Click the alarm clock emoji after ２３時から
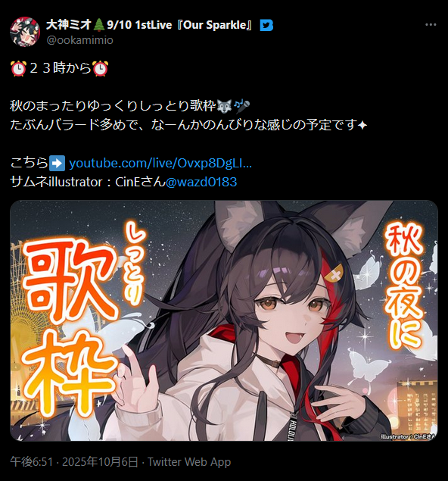The image size is (448, 481). [x=100, y=68]
